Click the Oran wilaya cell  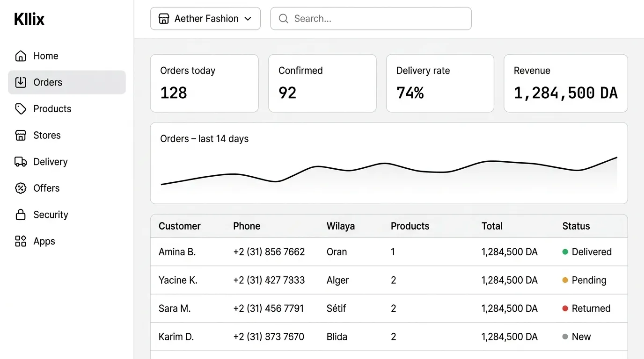coord(337,252)
